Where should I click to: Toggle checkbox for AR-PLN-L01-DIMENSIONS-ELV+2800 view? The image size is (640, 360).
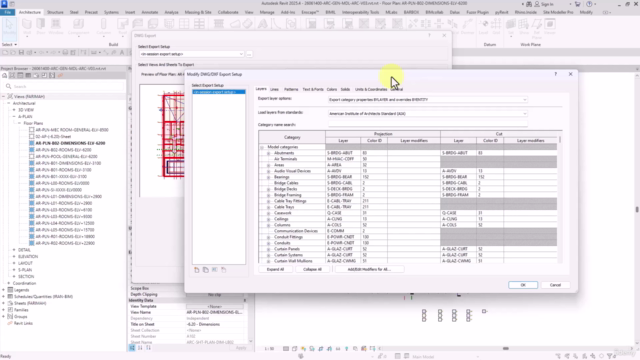31,196
